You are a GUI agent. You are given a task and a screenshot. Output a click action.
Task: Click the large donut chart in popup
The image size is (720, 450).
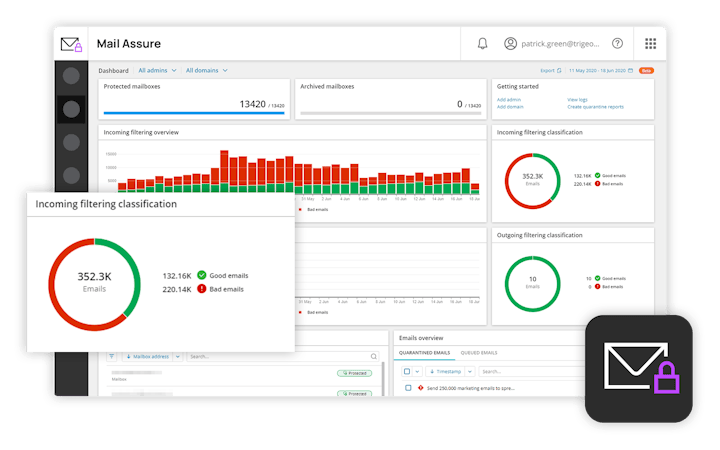[95, 284]
